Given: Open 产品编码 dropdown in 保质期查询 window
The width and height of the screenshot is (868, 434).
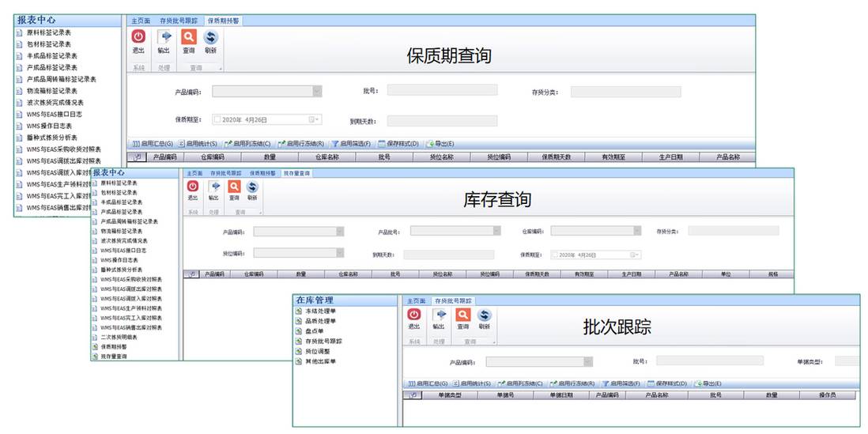Looking at the screenshot, I should (x=317, y=92).
